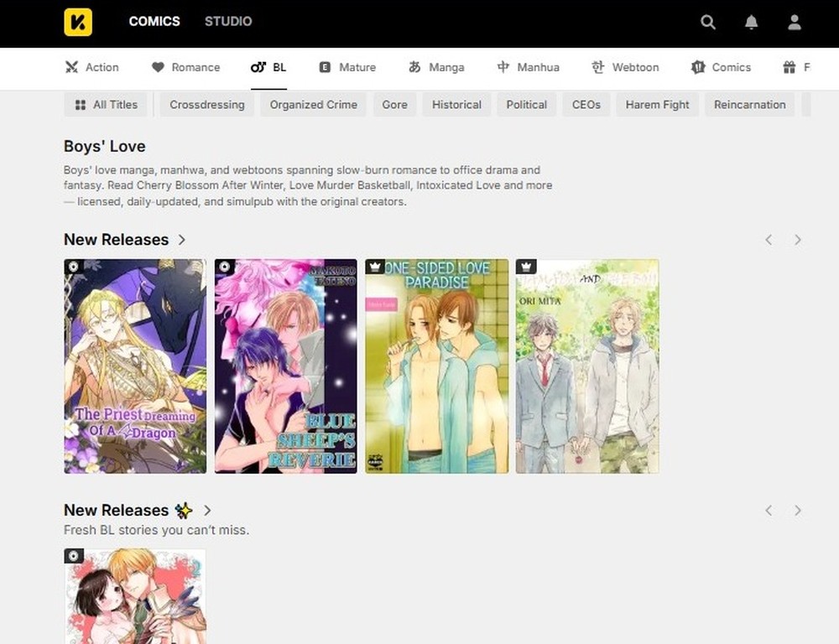Viewport: 839px width, 644px height.
Task: Go to next in first New Releases carousel
Action: point(798,240)
